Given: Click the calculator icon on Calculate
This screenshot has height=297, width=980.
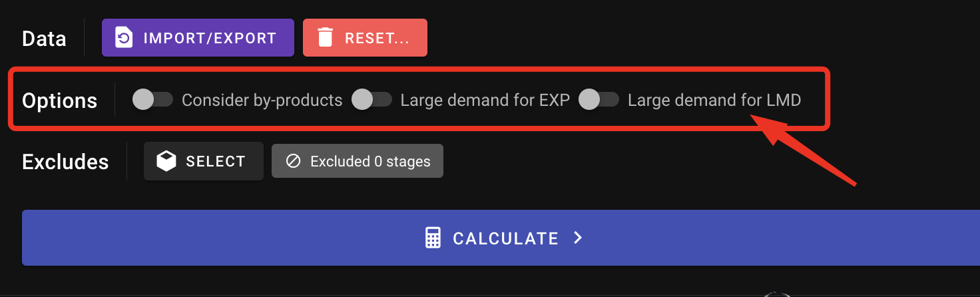Looking at the screenshot, I should (x=433, y=238).
